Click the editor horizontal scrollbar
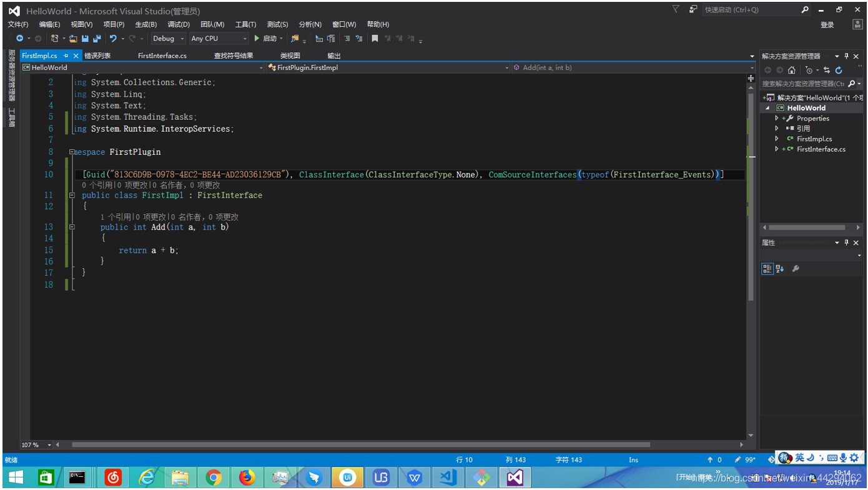 pyautogui.click(x=361, y=445)
